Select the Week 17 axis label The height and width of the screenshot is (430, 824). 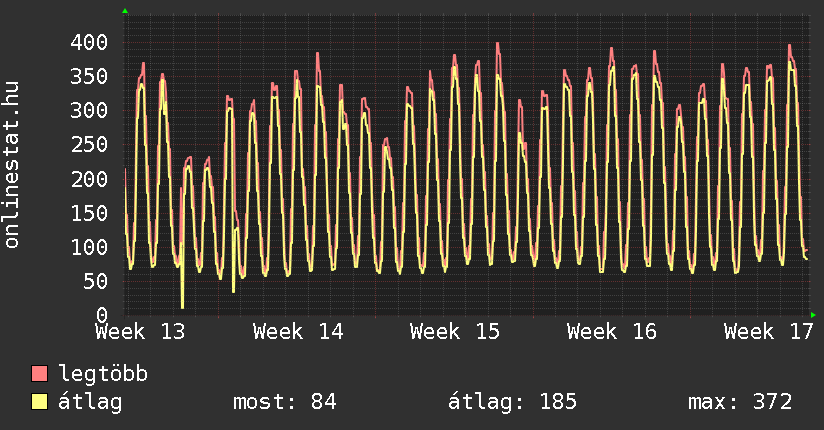tap(768, 331)
